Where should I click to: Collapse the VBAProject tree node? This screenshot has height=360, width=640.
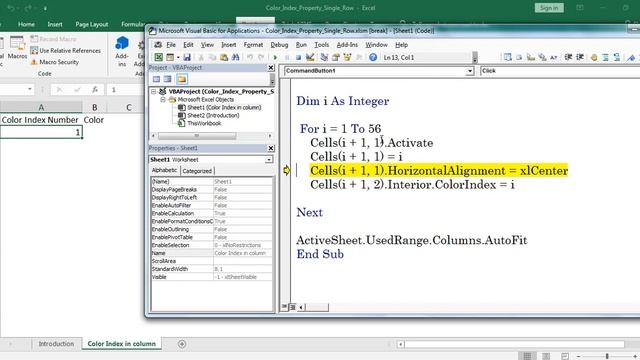coord(154,91)
